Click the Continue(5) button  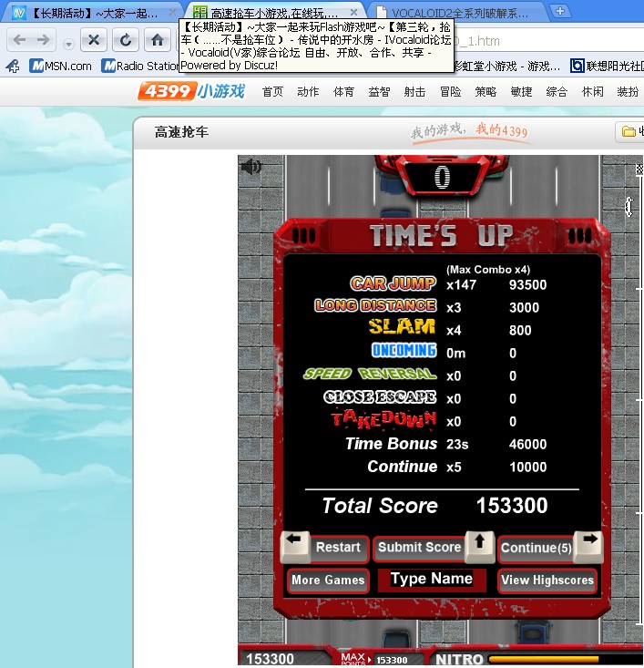(x=536, y=548)
